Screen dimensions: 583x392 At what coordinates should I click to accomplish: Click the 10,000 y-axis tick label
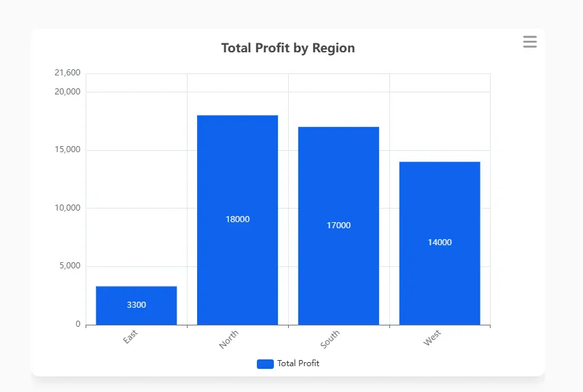tap(67, 208)
